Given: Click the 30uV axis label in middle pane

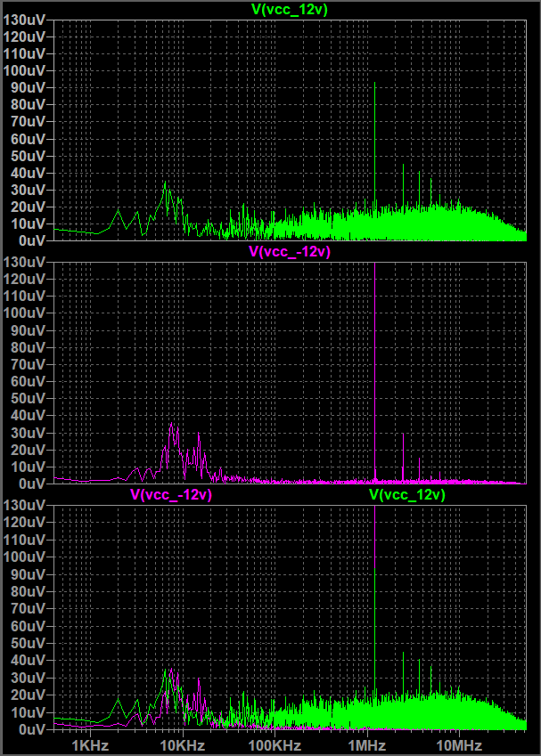Looking at the screenshot, I should tap(28, 433).
